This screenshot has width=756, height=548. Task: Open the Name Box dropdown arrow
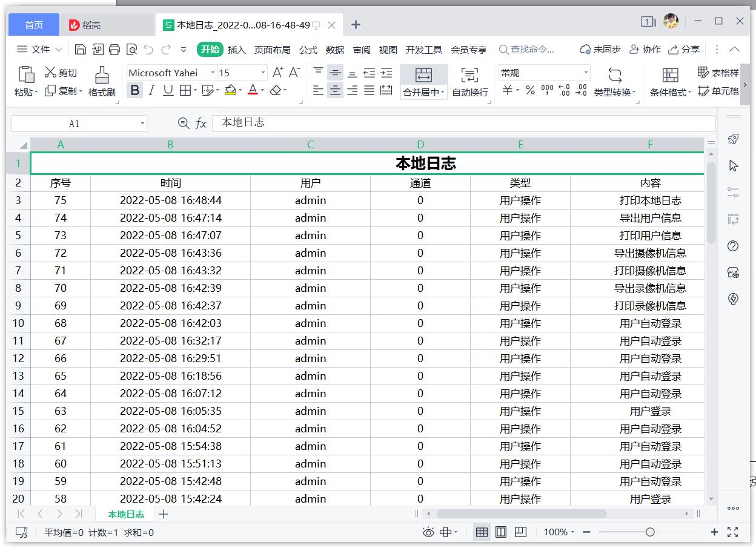[143, 124]
